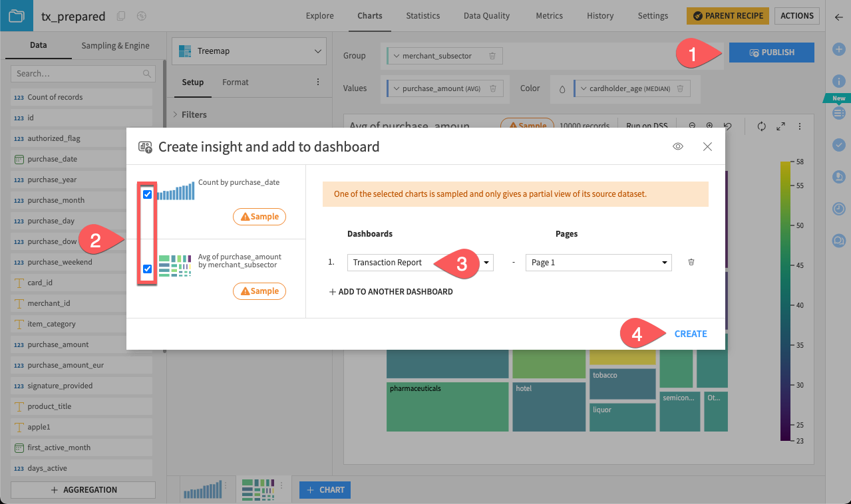Image resolution: width=851 pixels, height=504 pixels.
Task: Click the + AGGREGATION button
Action: [83, 490]
